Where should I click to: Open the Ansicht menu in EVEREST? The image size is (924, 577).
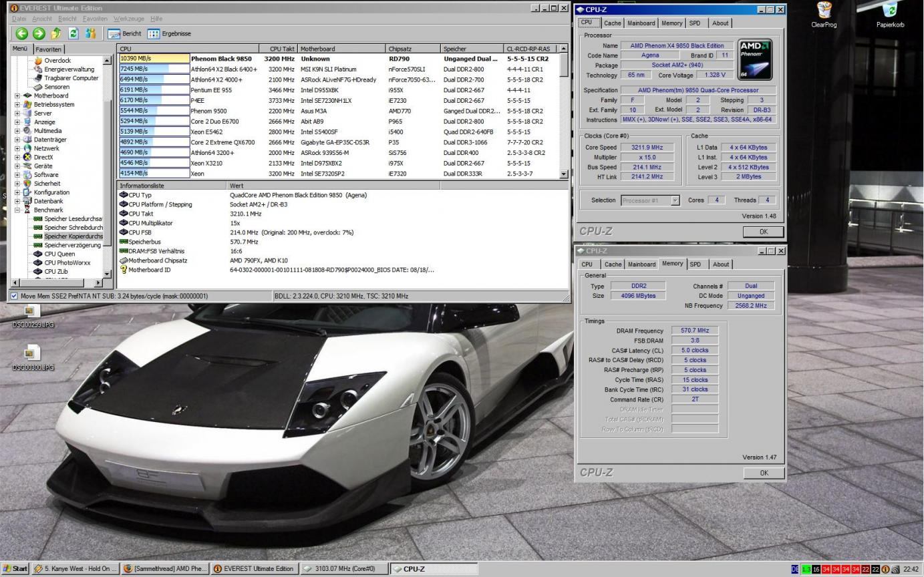(x=42, y=19)
